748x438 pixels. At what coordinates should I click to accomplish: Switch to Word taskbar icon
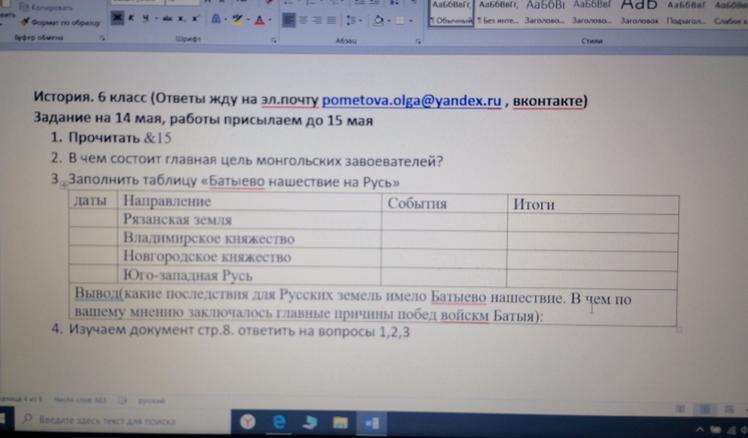tap(372, 423)
